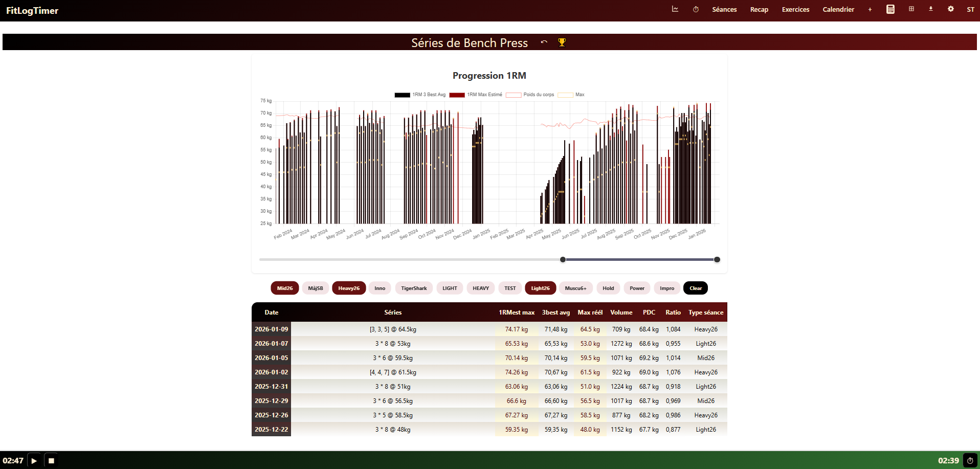Toggle the Heavy26 session filter chip
980x469 pixels.
pos(349,288)
